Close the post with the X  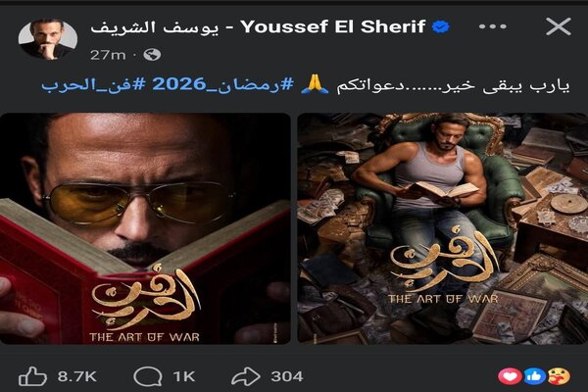click(x=559, y=26)
